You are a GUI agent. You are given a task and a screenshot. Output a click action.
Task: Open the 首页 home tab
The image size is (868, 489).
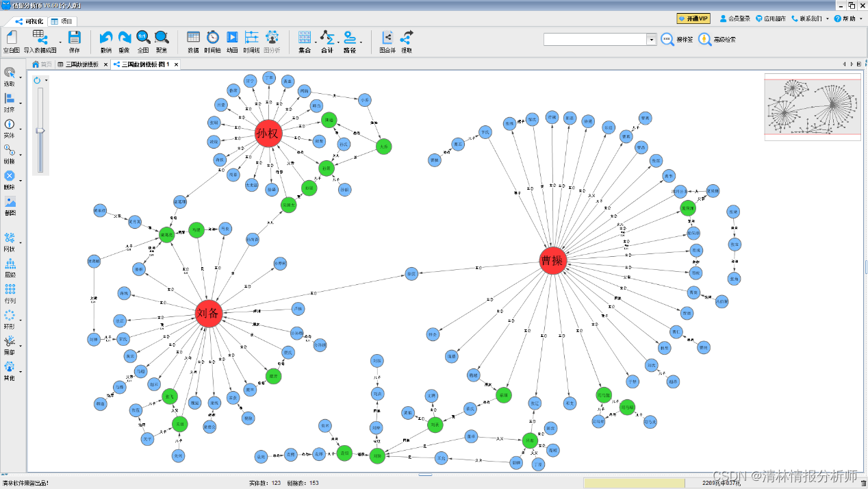click(x=42, y=64)
